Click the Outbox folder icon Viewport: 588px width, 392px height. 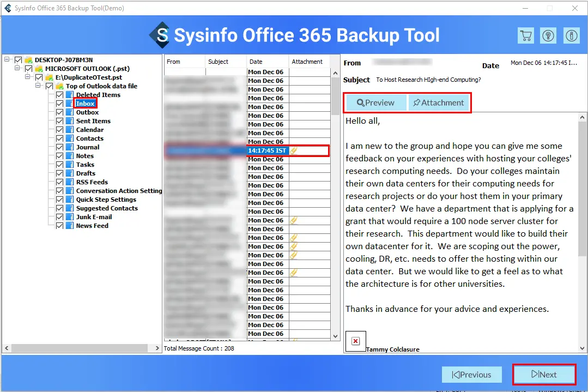(70, 112)
